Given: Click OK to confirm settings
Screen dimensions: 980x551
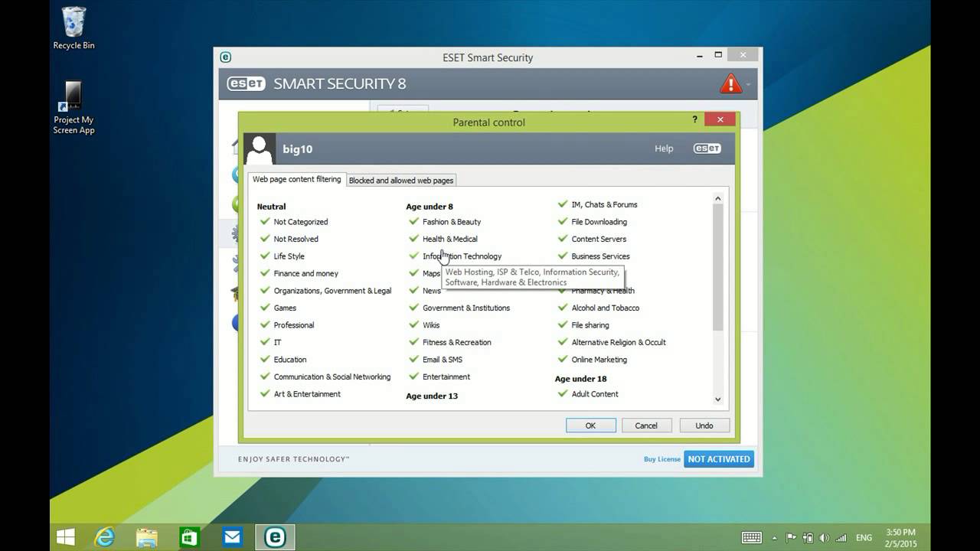Looking at the screenshot, I should pyautogui.click(x=590, y=425).
